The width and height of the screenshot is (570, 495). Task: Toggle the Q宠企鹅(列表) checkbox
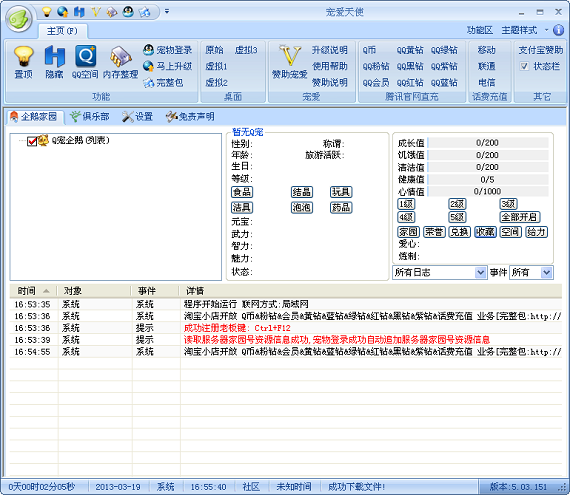(32, 141)
